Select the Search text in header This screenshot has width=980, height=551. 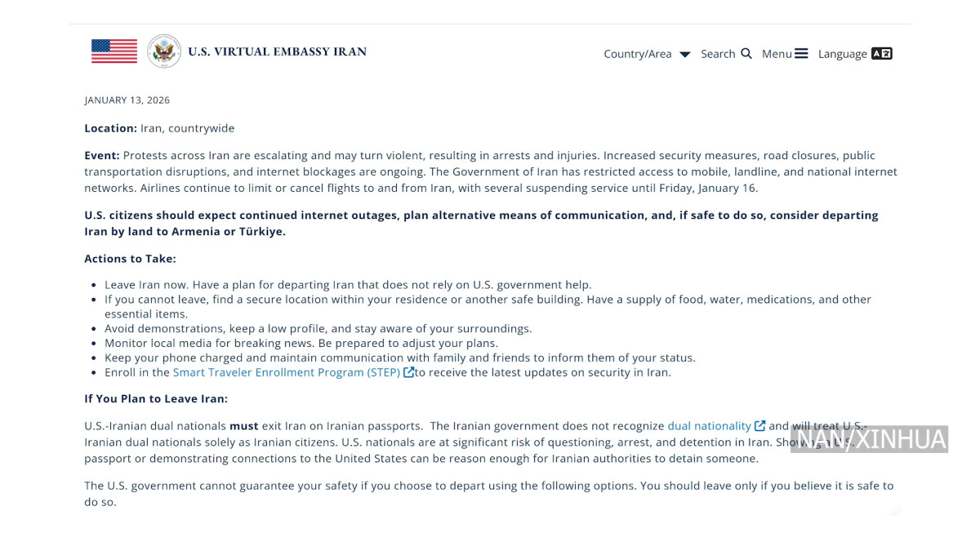[x=718, y=54]
